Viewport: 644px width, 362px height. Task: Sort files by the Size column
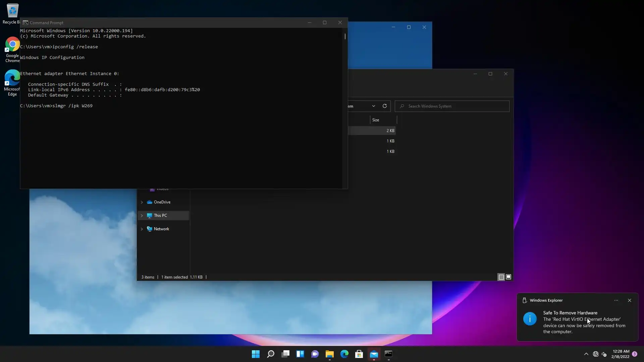376,120
